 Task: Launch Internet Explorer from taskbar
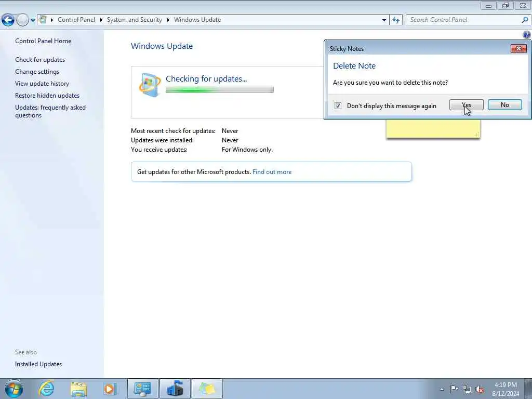coord(46,389)
